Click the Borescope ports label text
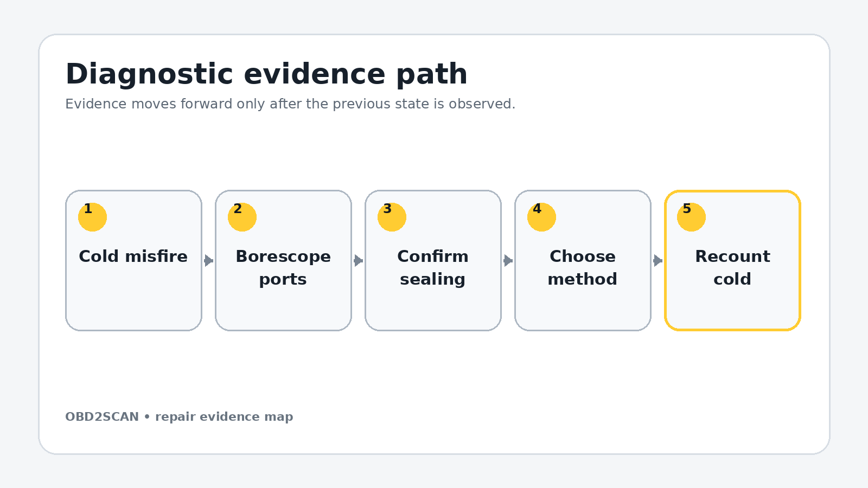The image size is (868, 488). tap(283, 267)
